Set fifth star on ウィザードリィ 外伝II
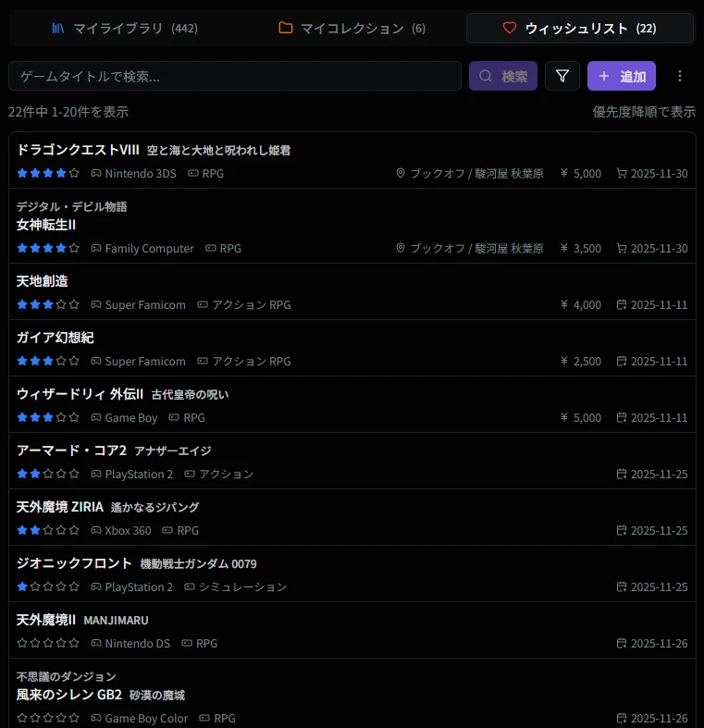This screenshot has width=704, height=728. (74, 417)
